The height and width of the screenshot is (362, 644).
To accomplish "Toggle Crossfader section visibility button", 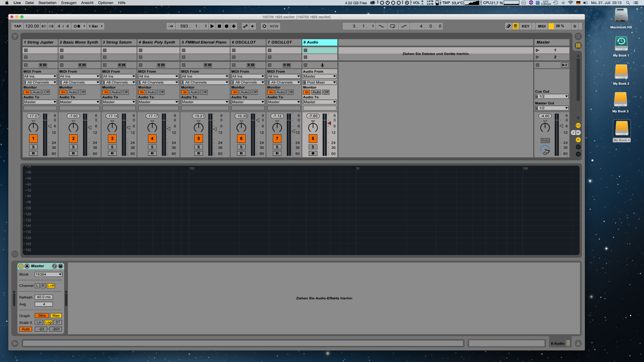I will 578,154.
